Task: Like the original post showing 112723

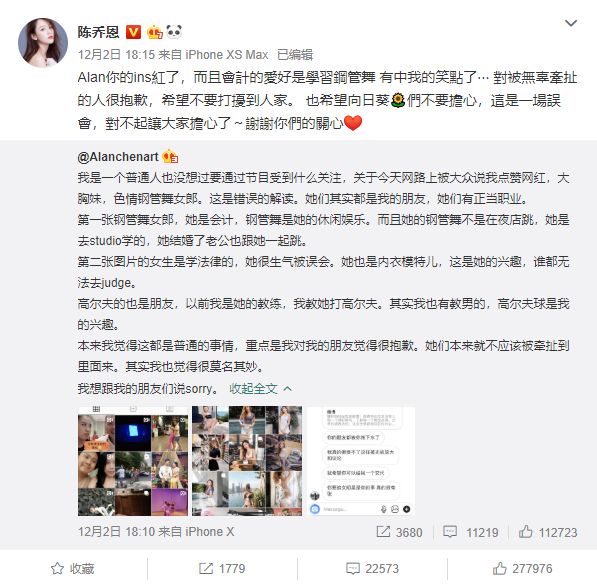Action: (x=548, y=532)
